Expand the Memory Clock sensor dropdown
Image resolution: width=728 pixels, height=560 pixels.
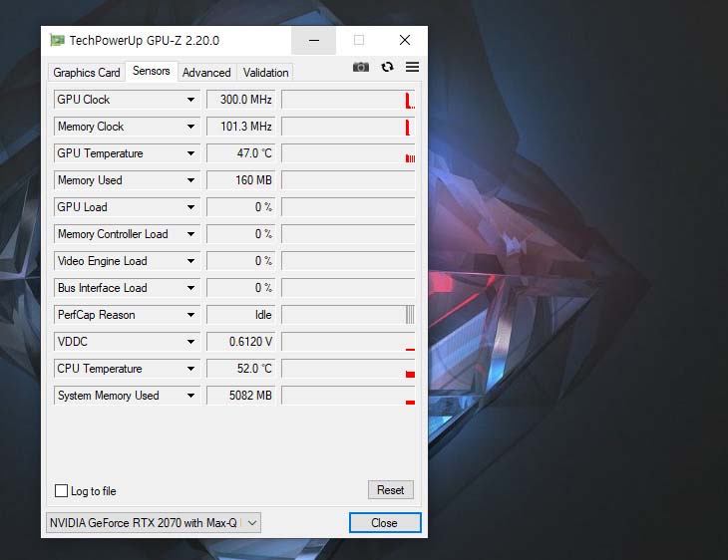[190, 127]
